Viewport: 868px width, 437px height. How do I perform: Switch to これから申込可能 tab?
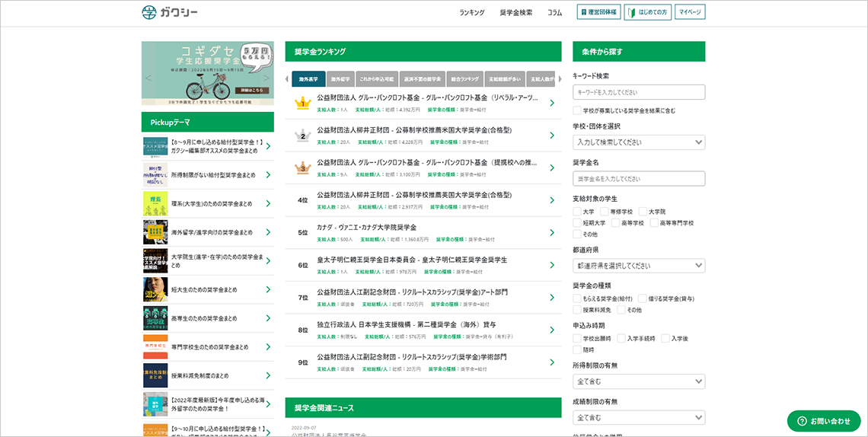pyautogui.click(x=376, y=79)
